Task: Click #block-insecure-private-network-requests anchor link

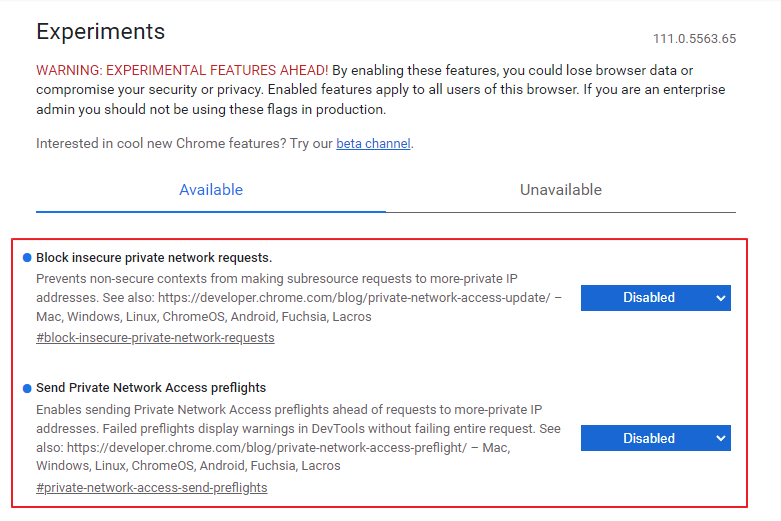Action: click(x=155, y=338)
